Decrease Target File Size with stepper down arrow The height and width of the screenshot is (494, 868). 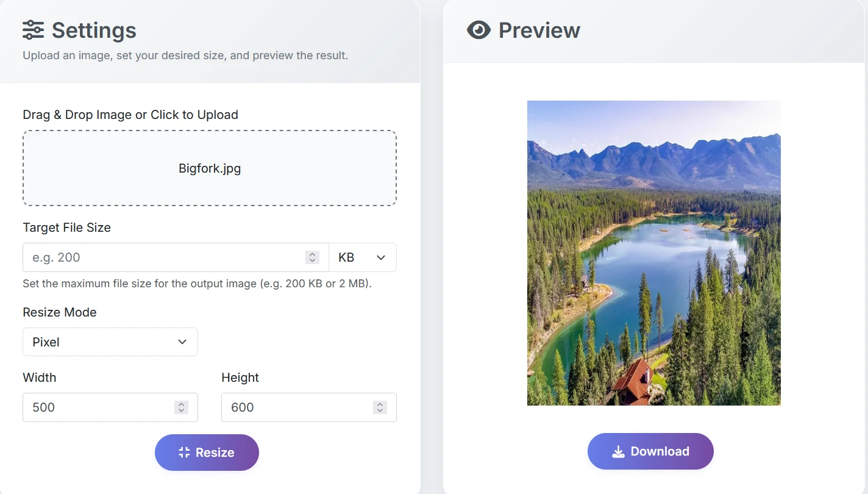312,261
